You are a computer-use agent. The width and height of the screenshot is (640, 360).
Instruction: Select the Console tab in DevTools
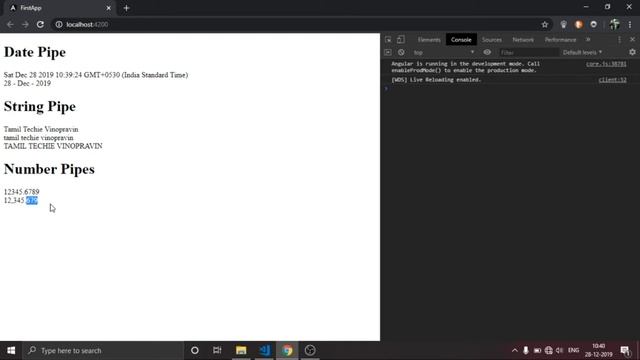pyautogui.click(x=461, y=40)
